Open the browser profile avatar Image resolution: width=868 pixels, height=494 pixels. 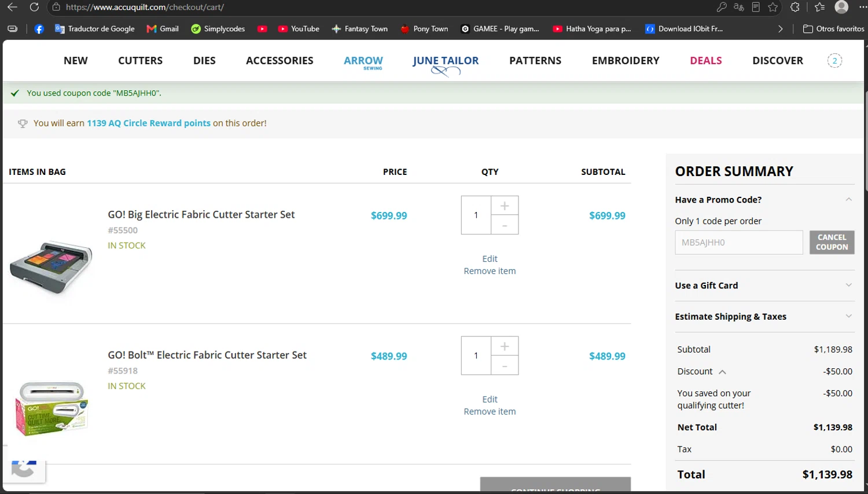[x=841, y=7]
